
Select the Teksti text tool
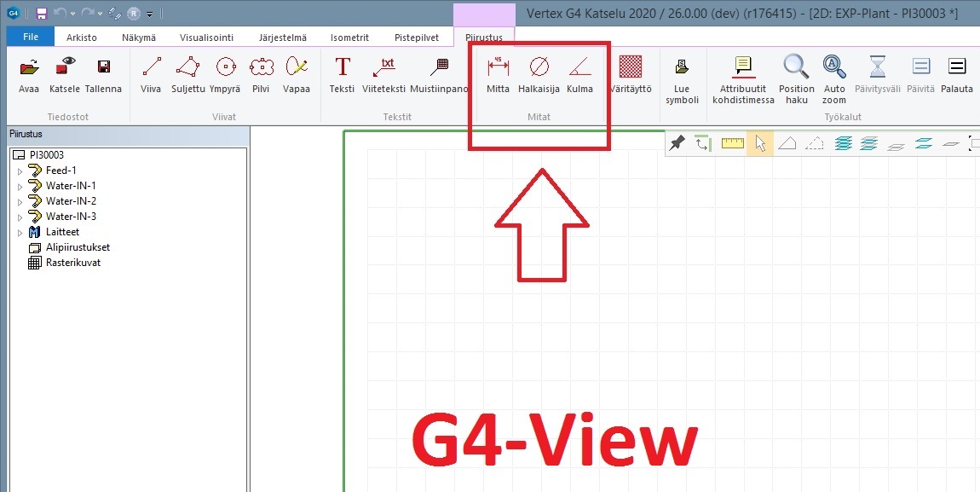[342, 67]
